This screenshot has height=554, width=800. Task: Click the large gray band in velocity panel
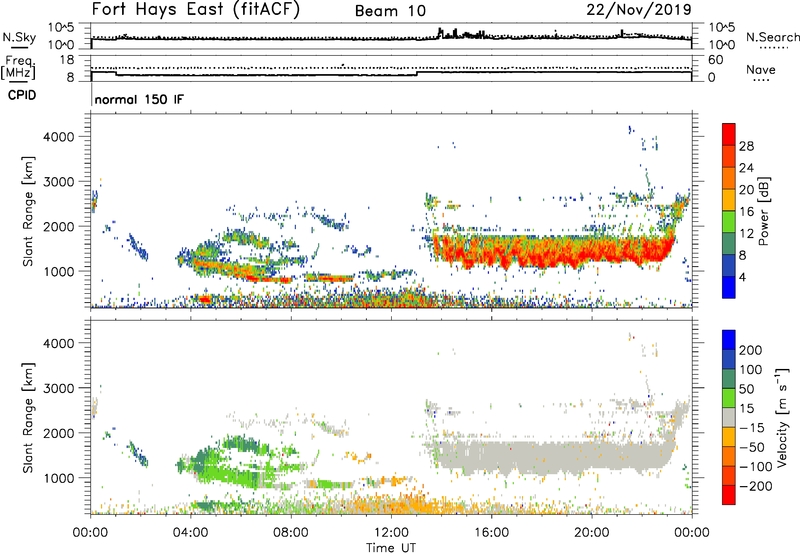point(554,458)
